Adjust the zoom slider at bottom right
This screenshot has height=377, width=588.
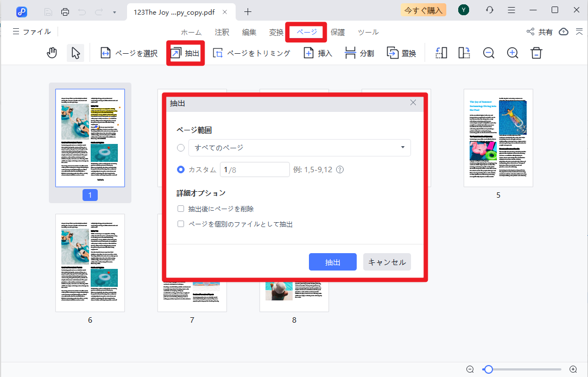488,369
